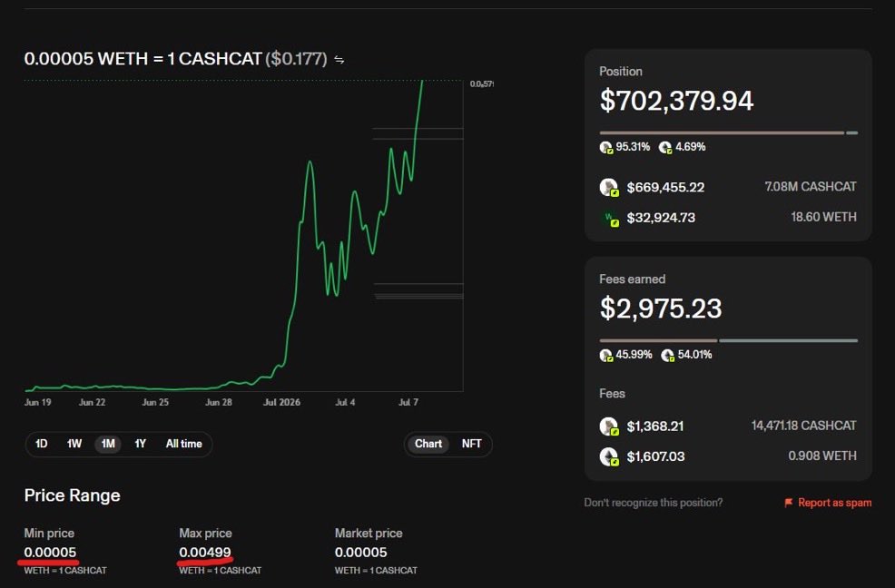Image resolution: width=895 pixels, height=588 pixels.
Task: Select the 1Y time range
Action: tap(141, 444)
